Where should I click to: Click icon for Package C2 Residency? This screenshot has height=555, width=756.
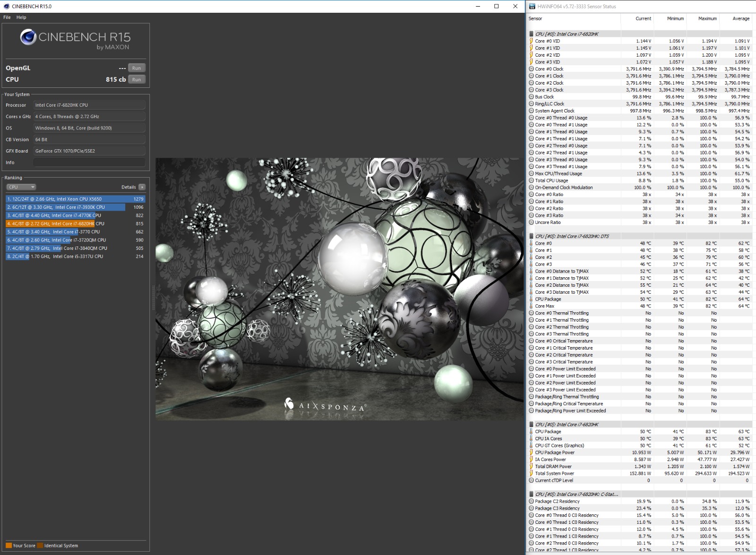pos(531,502)
